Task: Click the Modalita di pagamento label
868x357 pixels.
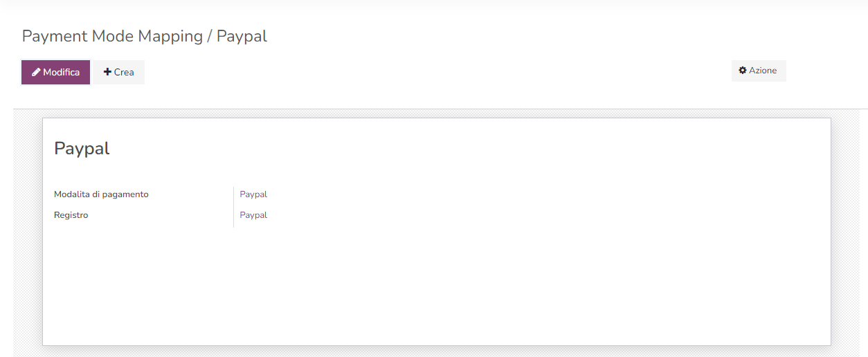Action: [x=101, y=194]
